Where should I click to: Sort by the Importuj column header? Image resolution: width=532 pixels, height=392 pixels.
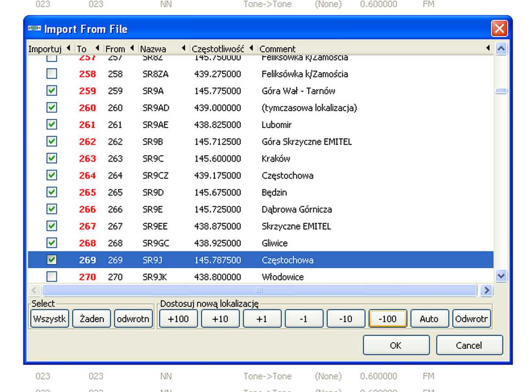[45, 49]
